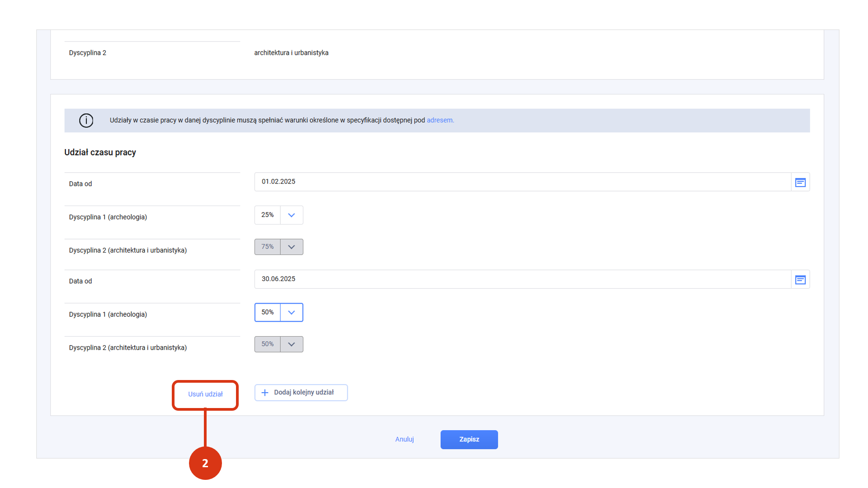
Task: Click the Usuń udział link
Action: (x=205, y=394)
